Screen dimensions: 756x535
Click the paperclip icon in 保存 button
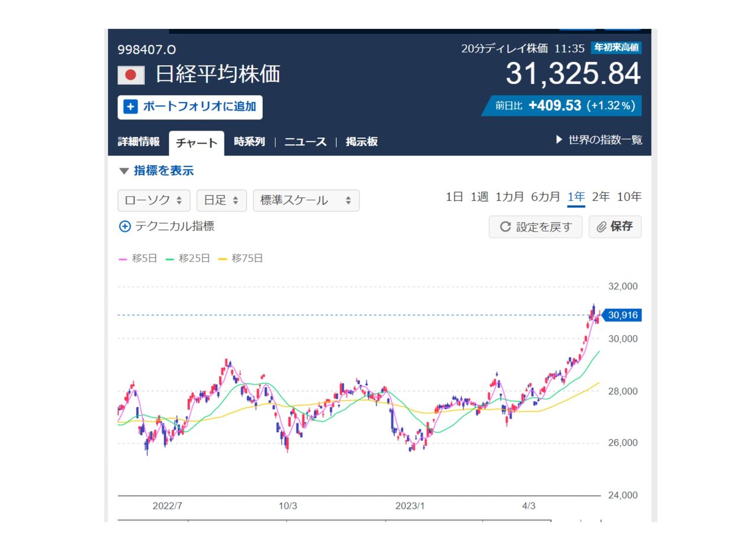[x=601, y=227]
